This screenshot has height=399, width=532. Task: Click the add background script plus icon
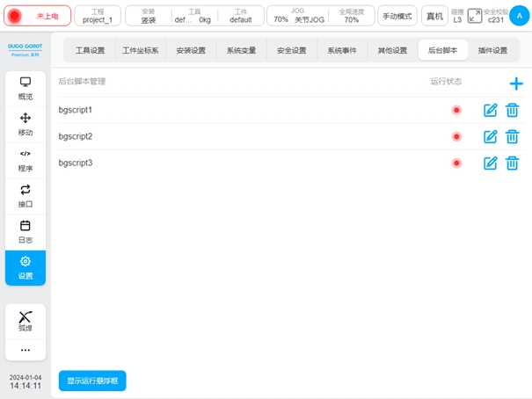point(516,83)
